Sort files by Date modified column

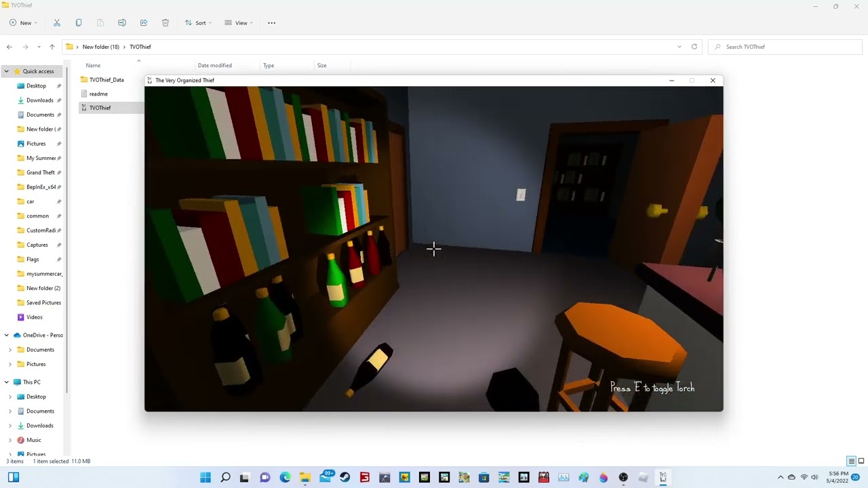214,66
